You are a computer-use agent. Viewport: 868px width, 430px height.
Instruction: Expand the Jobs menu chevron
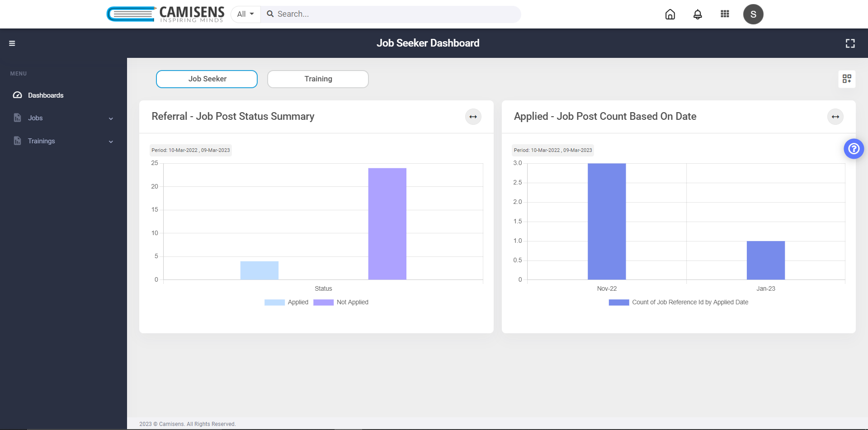[x=111, y=118]
